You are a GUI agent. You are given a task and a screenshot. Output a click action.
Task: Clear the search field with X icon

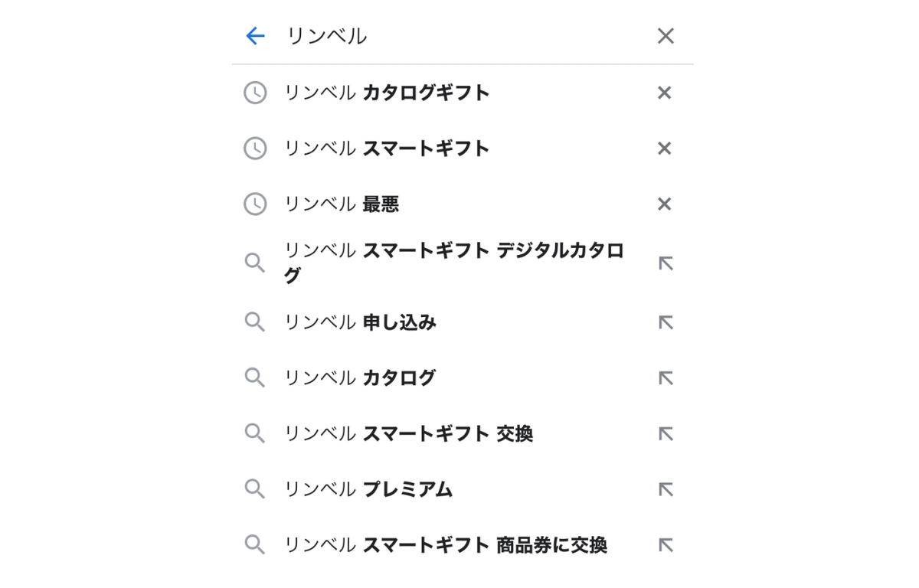666,36
